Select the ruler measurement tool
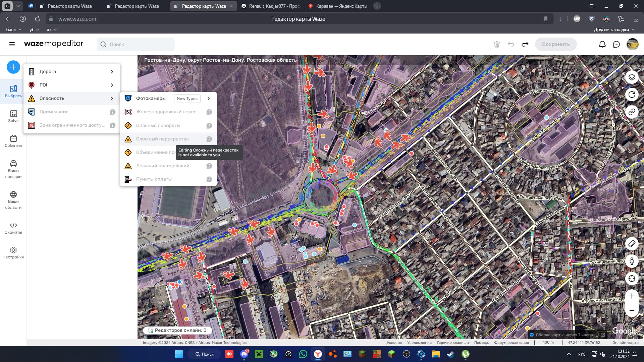Screen dimensions: 644x362 coord(632,244)
